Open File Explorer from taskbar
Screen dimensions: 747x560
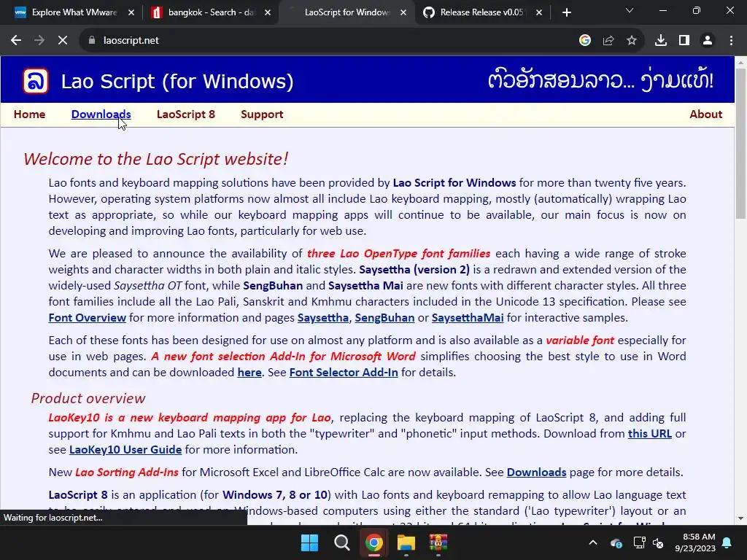406,542
